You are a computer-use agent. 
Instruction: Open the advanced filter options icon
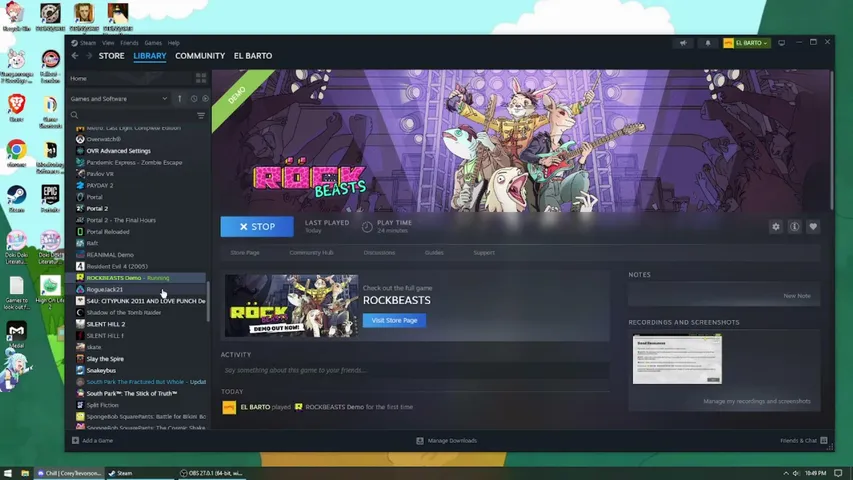coord(201,115)
